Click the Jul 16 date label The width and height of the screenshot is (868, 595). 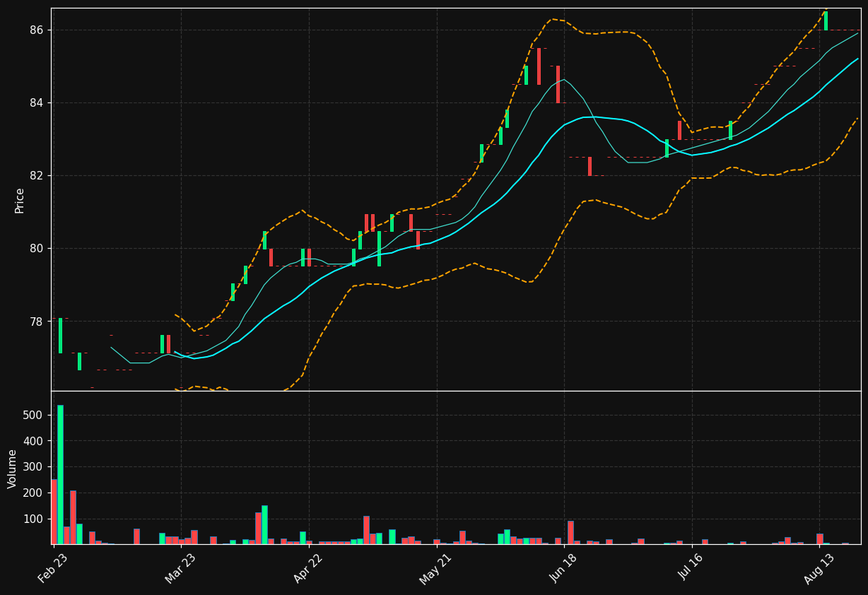click(x=691, y=569)
